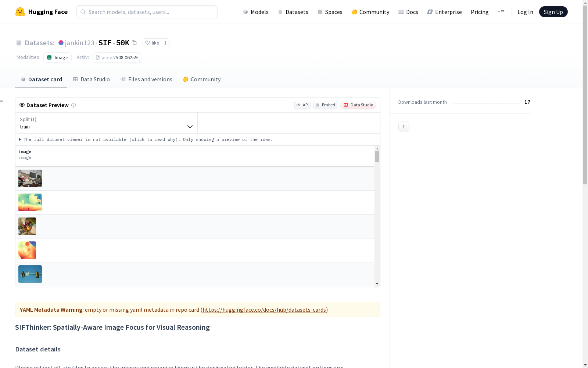588x368 pixels.
Task: Open the green-yellow depth map thumbnail
Action: coord(30,202)
